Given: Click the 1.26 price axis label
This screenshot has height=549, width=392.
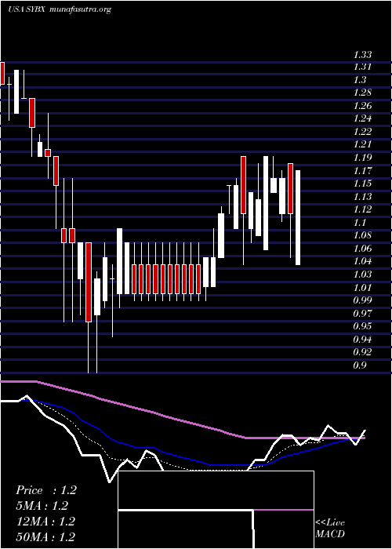Looking at the screenshot, I should [362, 106].
